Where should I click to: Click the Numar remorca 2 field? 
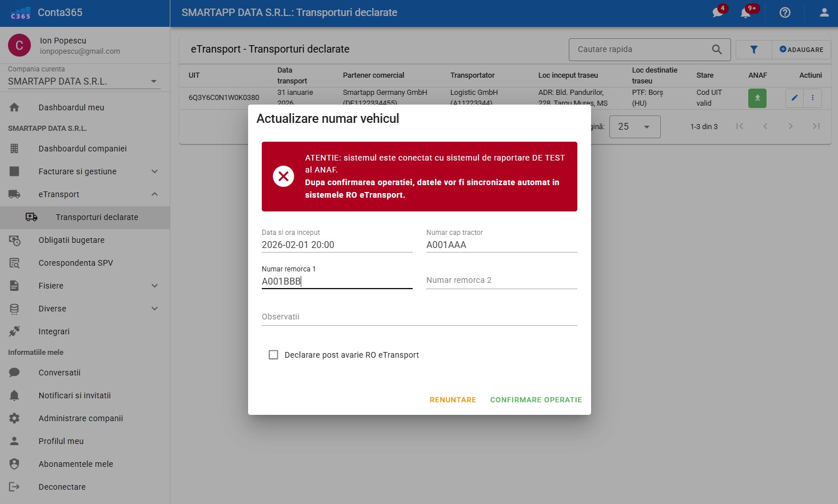pos(501,281)
